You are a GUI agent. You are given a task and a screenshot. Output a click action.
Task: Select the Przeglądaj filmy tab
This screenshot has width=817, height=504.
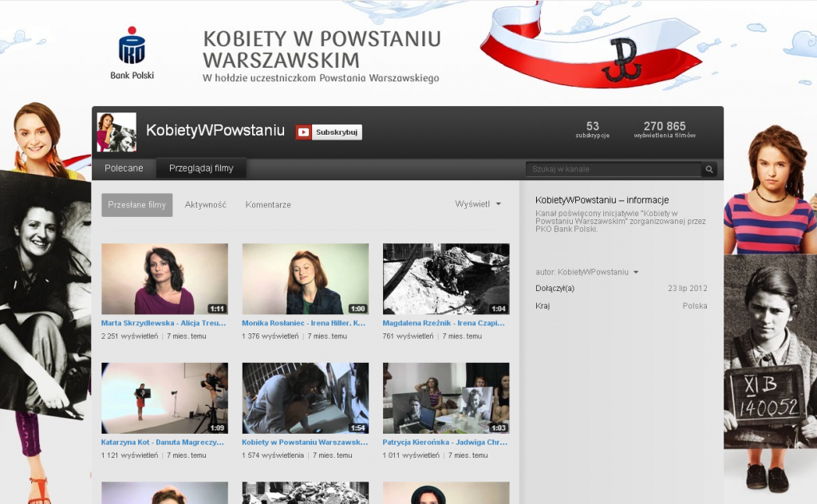[x=201, y=168]
